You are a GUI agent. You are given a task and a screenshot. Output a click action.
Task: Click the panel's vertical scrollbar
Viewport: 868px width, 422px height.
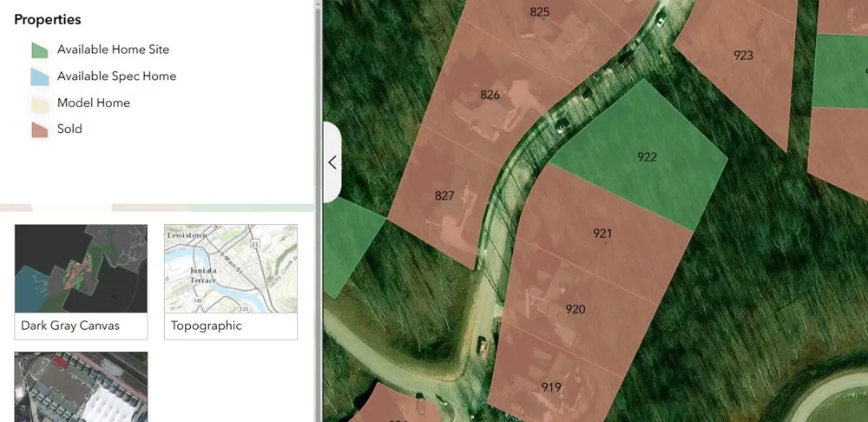(319, 211)
